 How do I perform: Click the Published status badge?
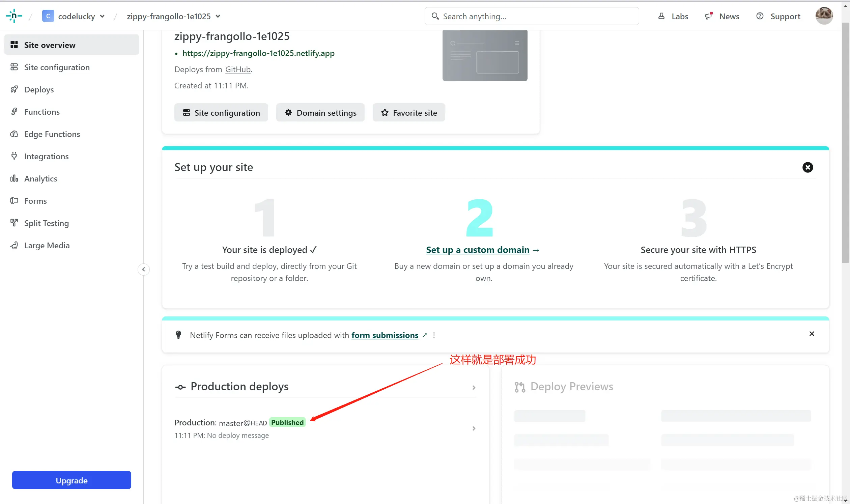[287, 422]
